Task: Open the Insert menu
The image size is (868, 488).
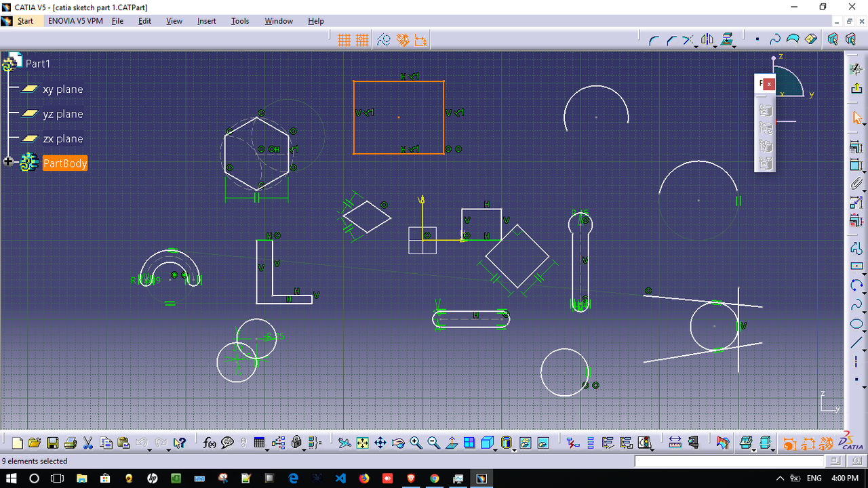Action: point(206,21)
